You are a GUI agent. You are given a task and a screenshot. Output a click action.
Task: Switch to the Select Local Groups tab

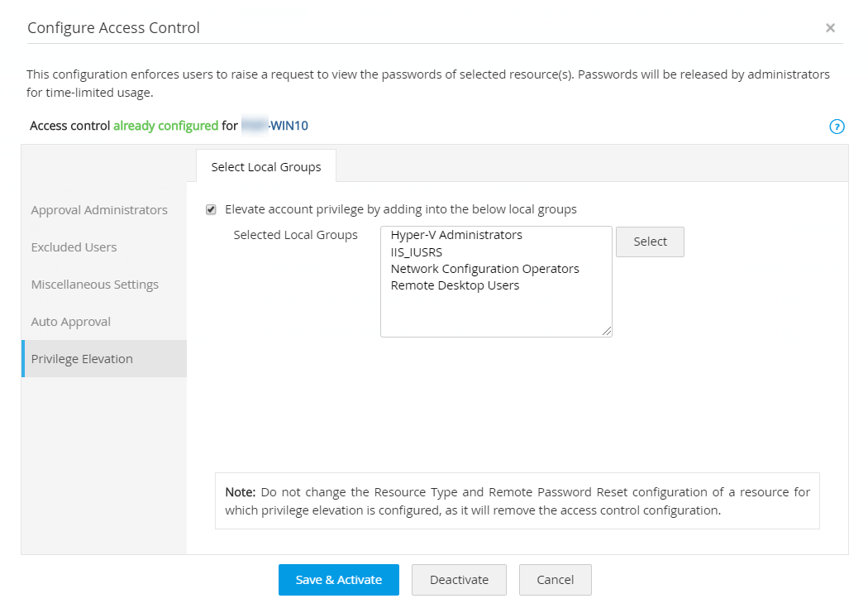(x=266, y=167)
